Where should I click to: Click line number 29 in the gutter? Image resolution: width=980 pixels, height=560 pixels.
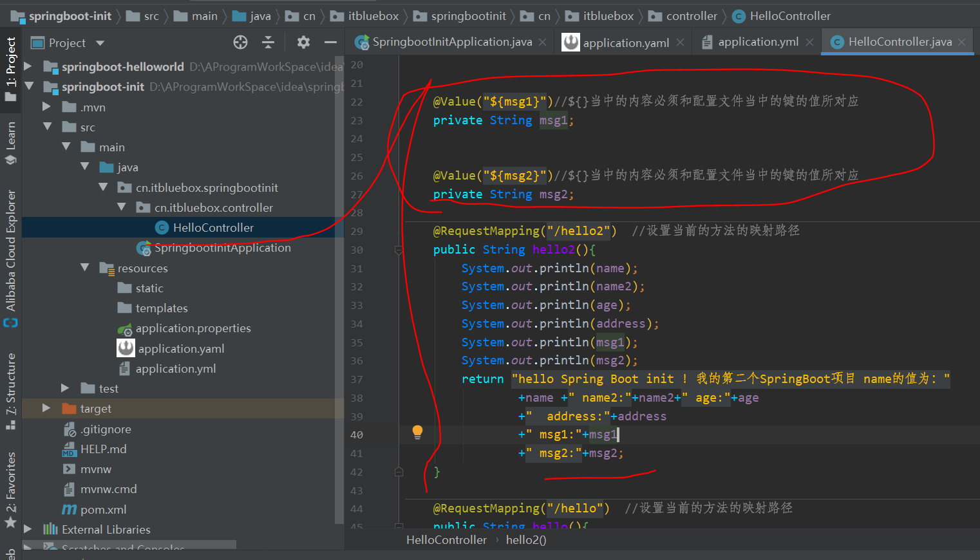tap(357, 231)
